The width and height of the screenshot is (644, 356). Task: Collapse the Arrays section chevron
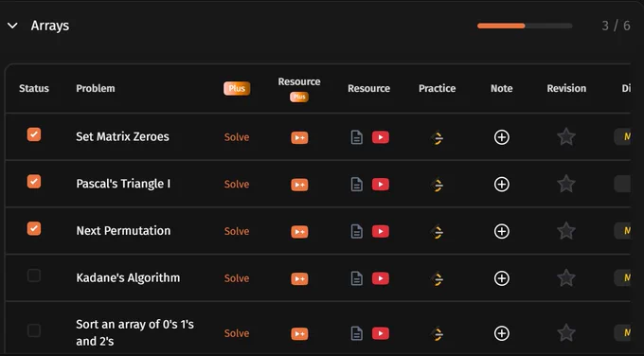(x=12, y=26)
